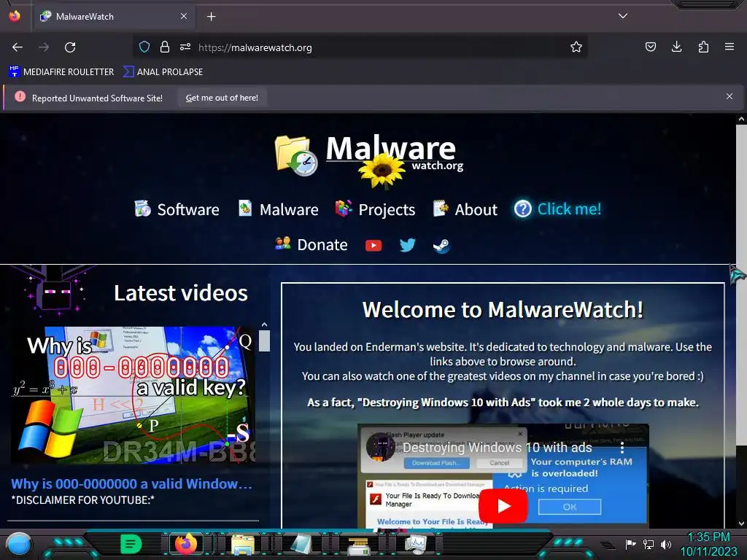Click the red warning icon on notification bar
The width and height of the screenshot is (747, 560).
[x=20, y=97]
